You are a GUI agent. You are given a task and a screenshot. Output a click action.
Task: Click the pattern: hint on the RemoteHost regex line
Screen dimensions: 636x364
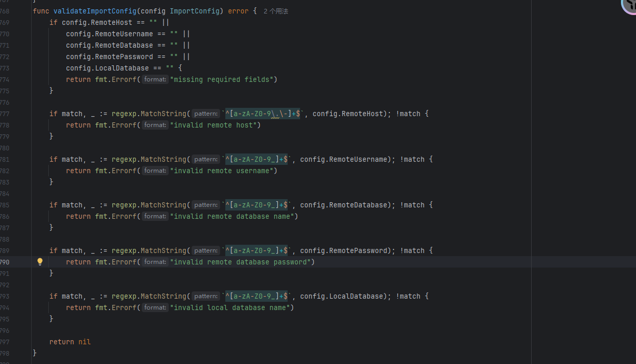(206, 114)
